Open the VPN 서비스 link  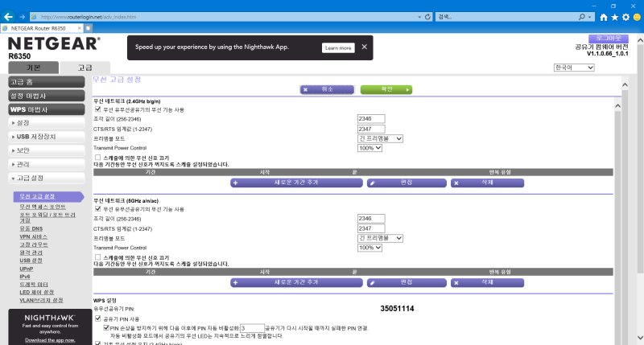tap(34, 236)
